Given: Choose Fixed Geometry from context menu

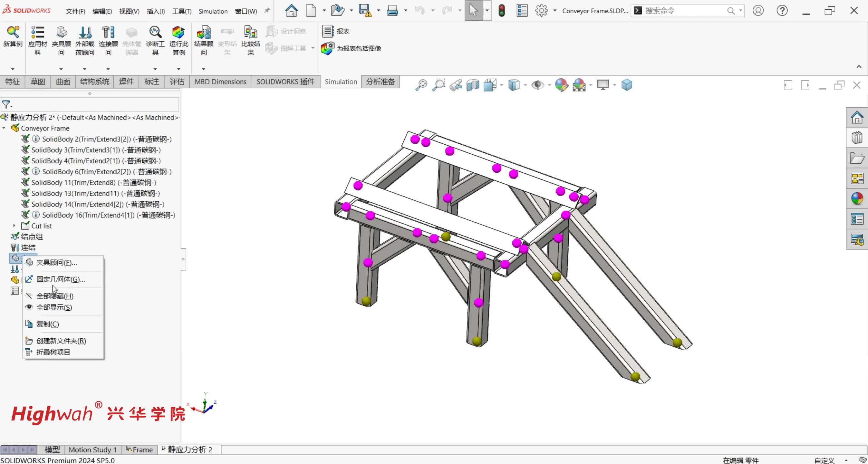Looking at the screenshot, I should pyautogui.click(x=60, y=279).
